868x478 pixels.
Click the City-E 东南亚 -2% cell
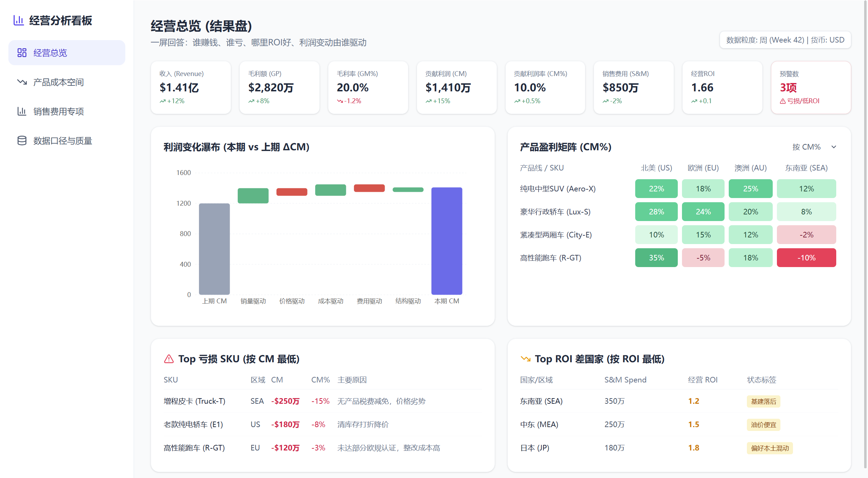[x=806, y=235]
